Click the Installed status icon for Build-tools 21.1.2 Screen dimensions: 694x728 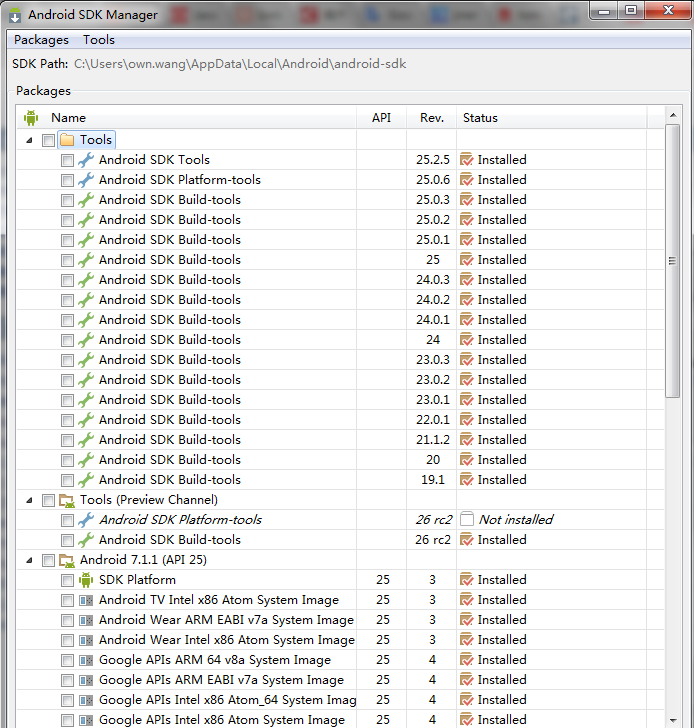pyautogui.click(x=467, y=440)
